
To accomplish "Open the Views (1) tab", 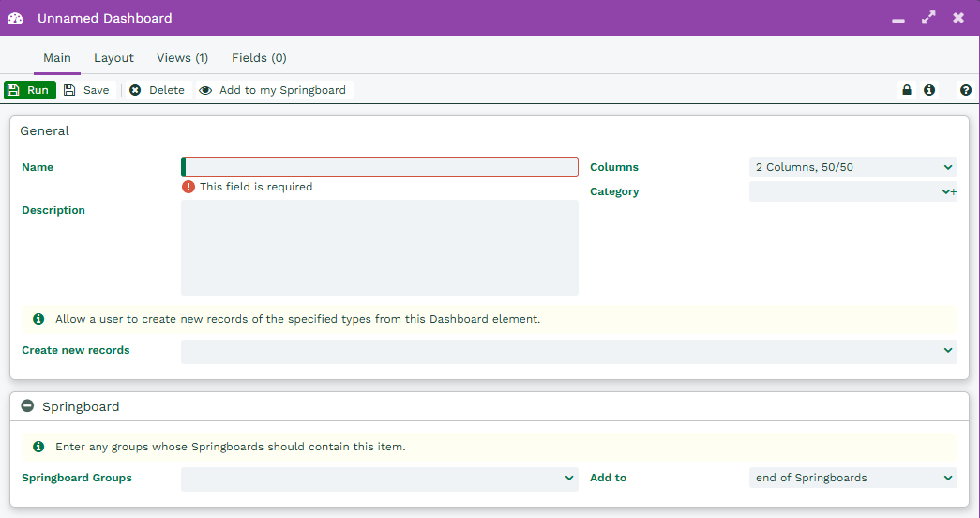I will (182, 58).
